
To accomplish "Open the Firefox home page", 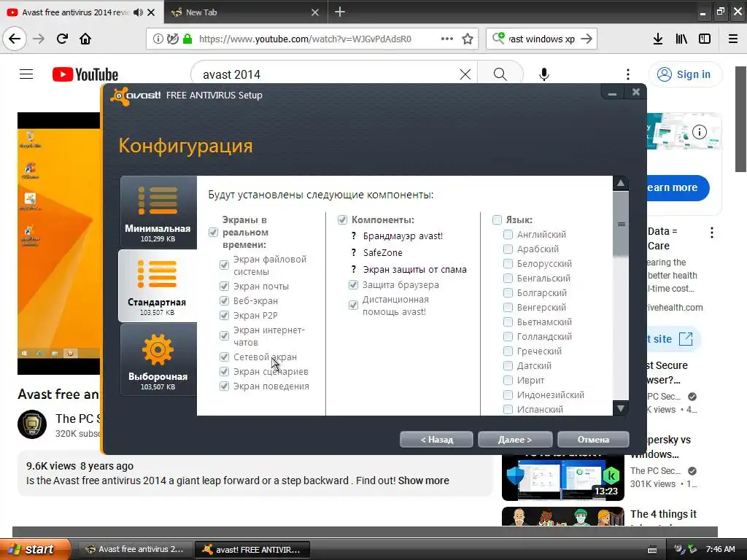I will pyautogui.click(x=85, y=39).
